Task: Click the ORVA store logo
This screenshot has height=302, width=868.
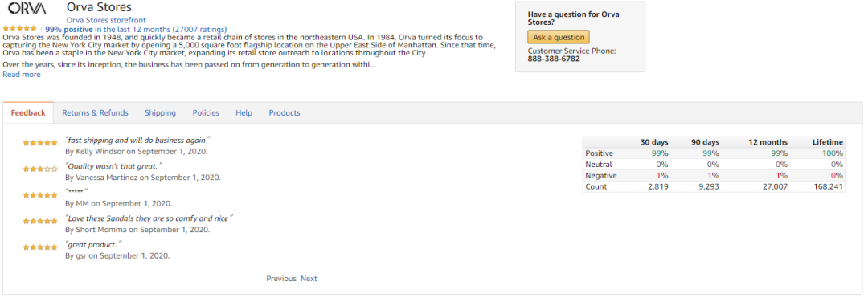Action: point(27,9)
